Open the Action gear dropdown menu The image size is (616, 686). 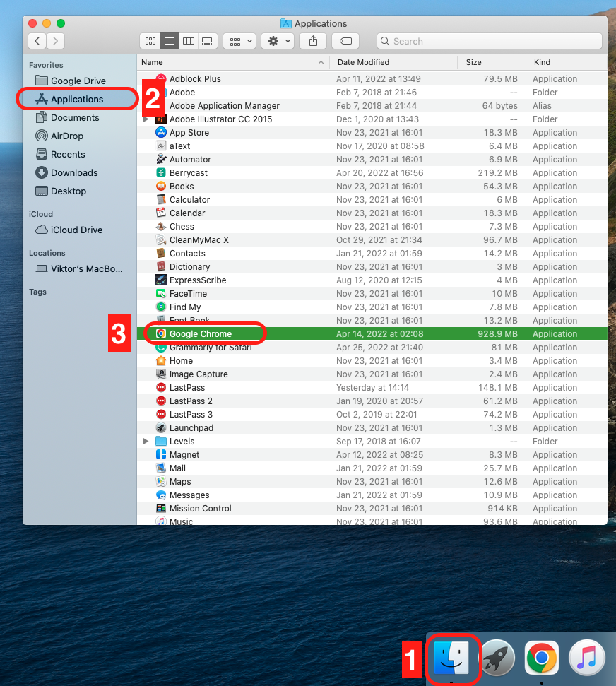(277, 41)
